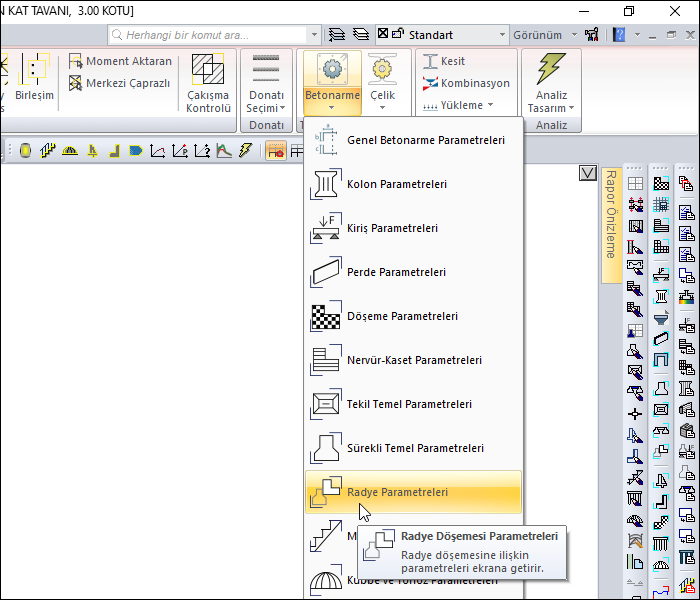Click the Tekil Temel Parametreleri icon
Screen dimensions: 700x600
point(327,404)
